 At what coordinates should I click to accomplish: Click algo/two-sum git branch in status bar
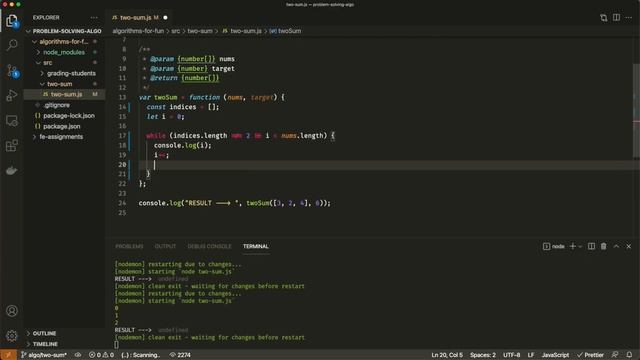coord(44,355)
